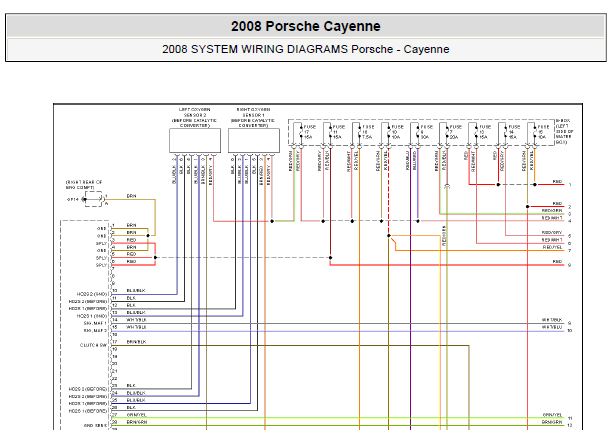Click the Right Oxygen Sensor 1 component box

(254, 141)
